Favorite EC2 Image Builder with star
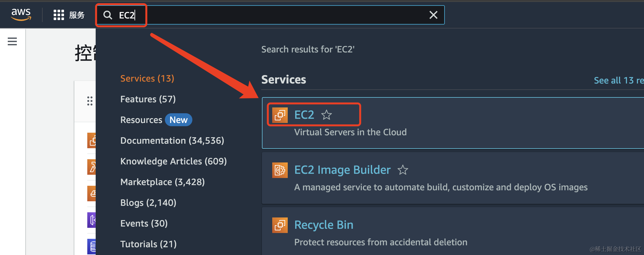Screen dimensions: 644x255 403,170
